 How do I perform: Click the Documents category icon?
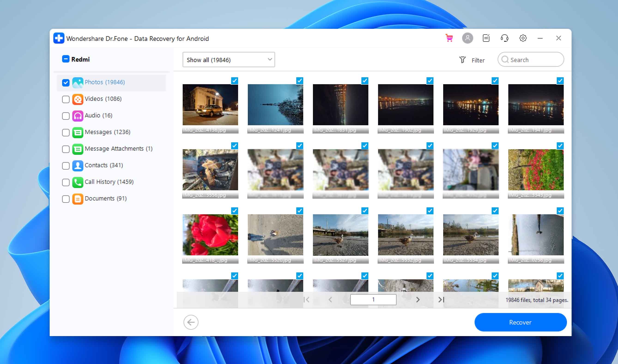[x=78, y=199]
